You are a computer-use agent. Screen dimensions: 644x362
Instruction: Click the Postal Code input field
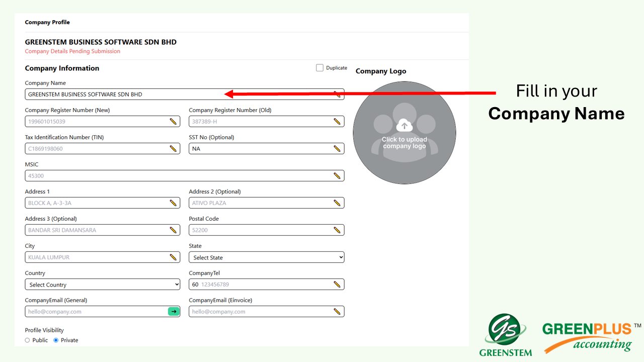coord(267,230)
